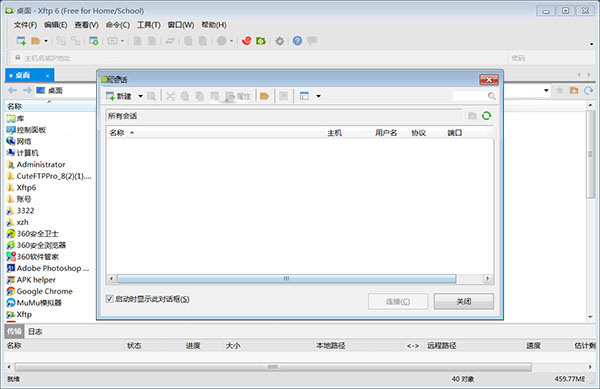Open options via the gear icon

tap(280, 41)
